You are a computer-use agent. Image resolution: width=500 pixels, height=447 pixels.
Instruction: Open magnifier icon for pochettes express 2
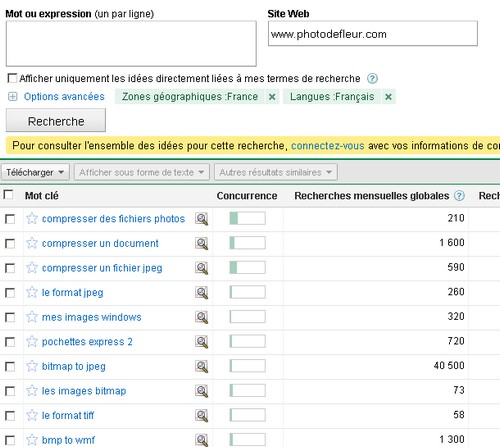202,342
